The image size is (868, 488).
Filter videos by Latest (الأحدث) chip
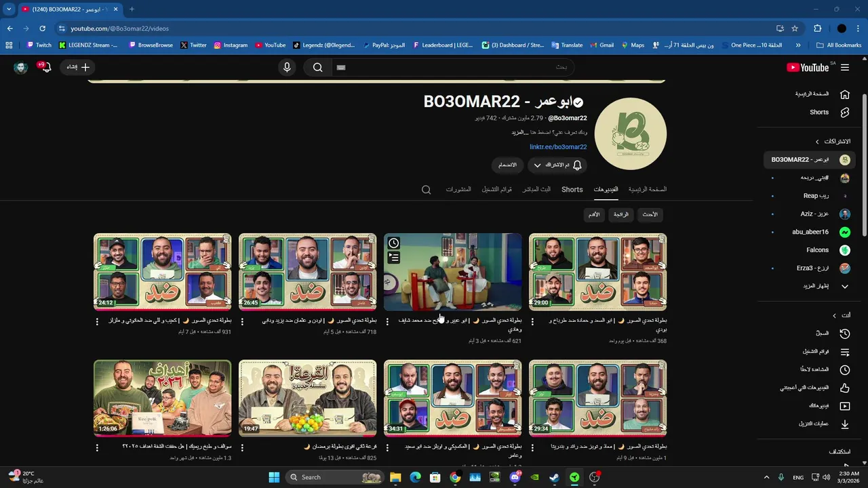(650, 215)
